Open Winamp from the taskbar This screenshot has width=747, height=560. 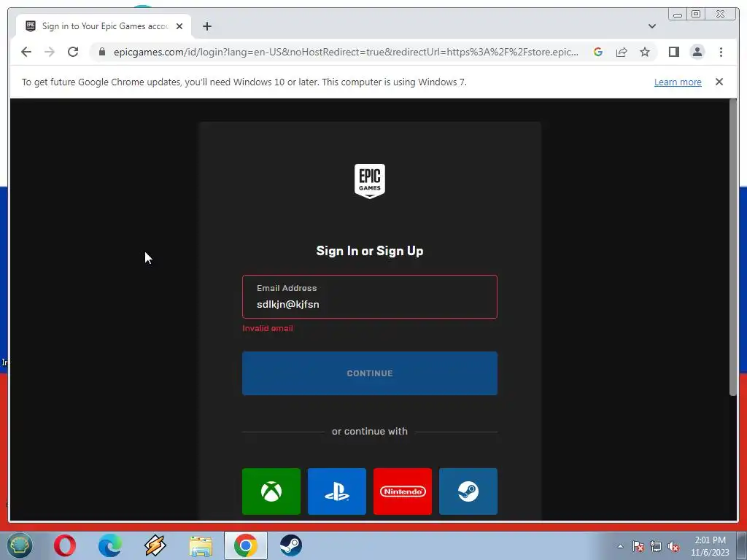coord(155,545)
